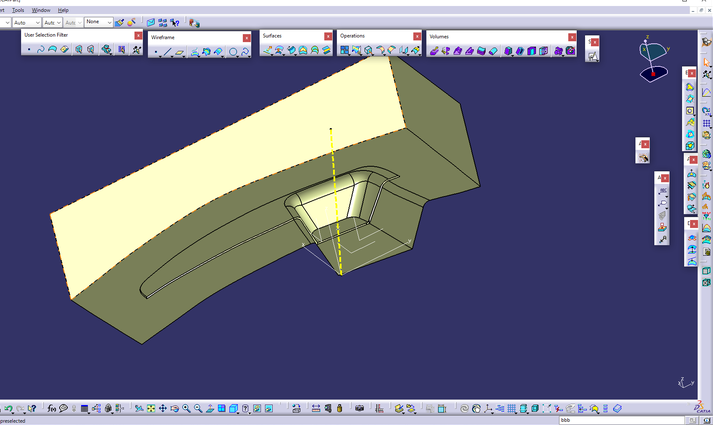This screenshot has height=425, width=713.
Task: Click the first icon in Surfaces toolbar
Action: pos(268,50)
